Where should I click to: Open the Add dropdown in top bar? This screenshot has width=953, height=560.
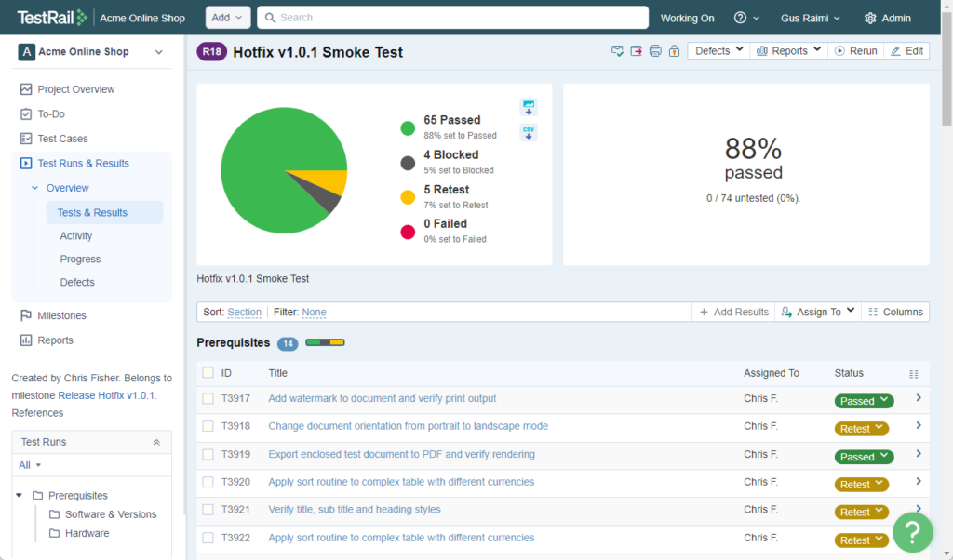click(228, 18)
